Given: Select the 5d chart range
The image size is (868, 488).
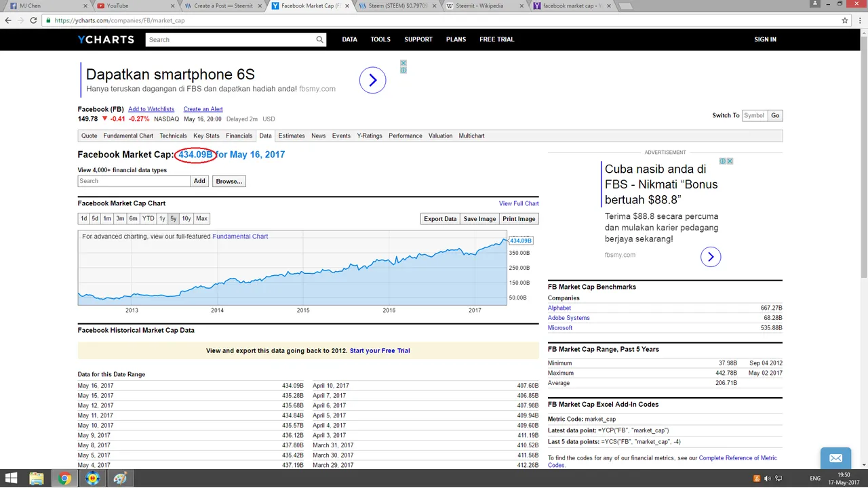Looking at the screenshot, I should (x=95, y=219).
